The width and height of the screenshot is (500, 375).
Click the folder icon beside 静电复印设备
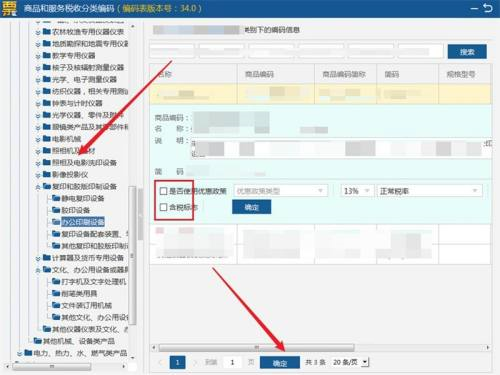(x=56, y=198)
